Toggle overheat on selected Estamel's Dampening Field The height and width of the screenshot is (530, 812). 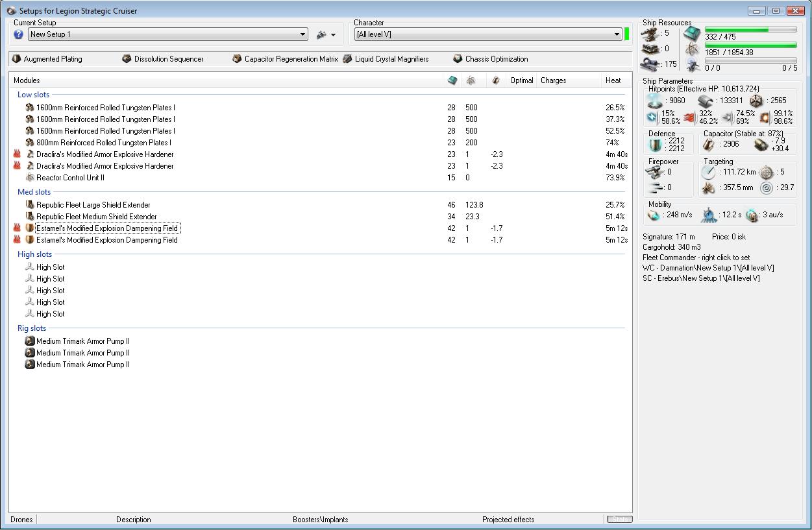click(18, 228)
